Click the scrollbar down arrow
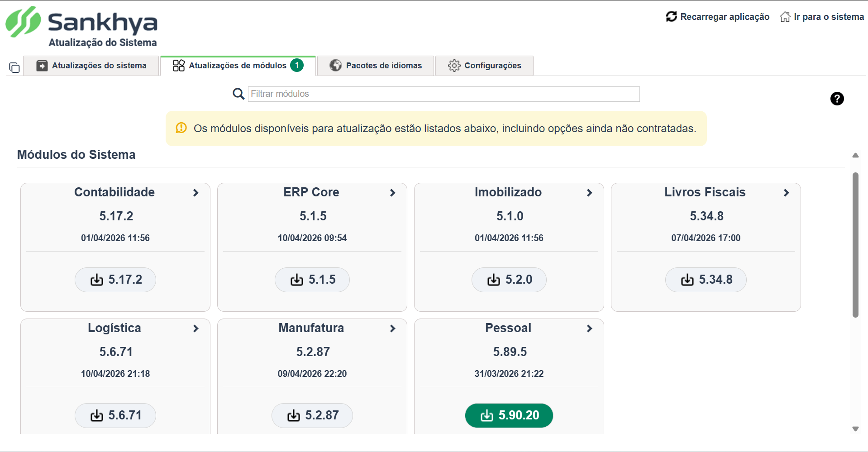 [855, 429]
